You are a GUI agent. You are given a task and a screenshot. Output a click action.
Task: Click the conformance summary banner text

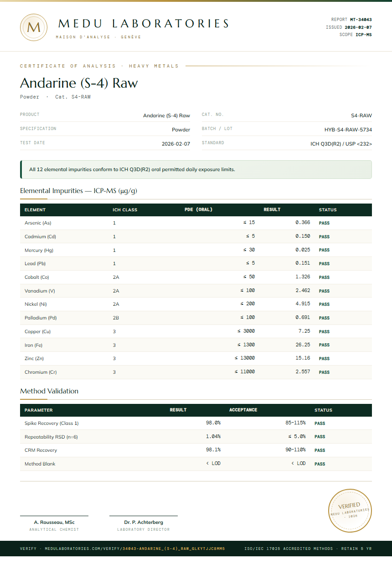point(132,169)
